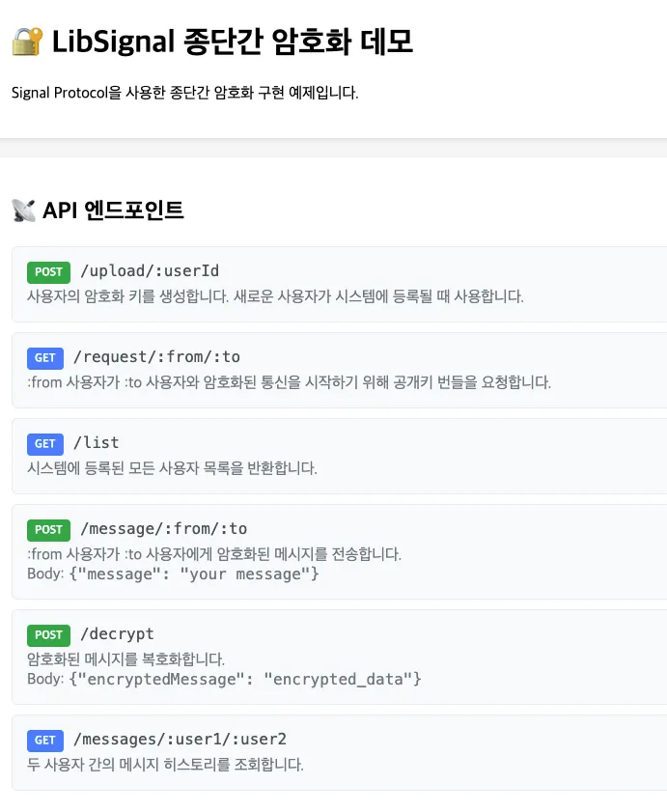Click GET badge for /request/:from/:to

(x=45, y=358)
